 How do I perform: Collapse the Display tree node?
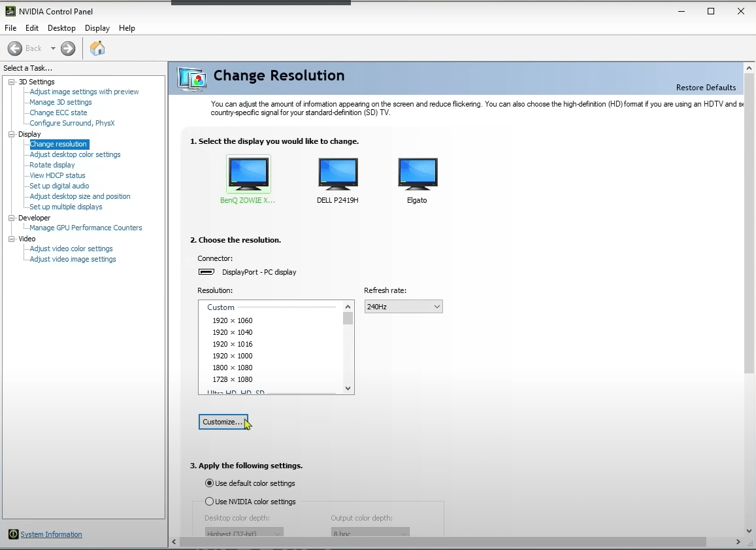pyautogui.click(x=12, y=134)
